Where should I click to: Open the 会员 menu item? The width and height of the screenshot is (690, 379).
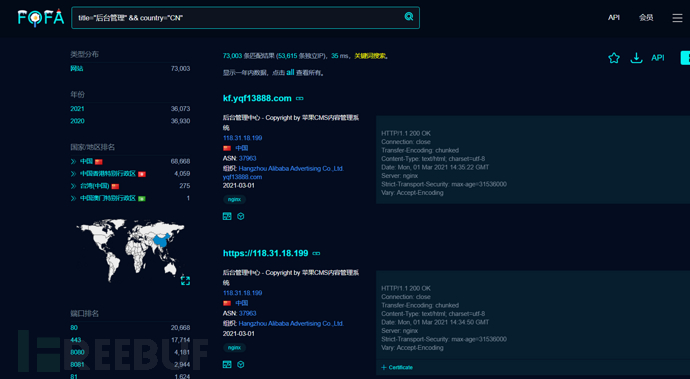[x=646, y=18]
